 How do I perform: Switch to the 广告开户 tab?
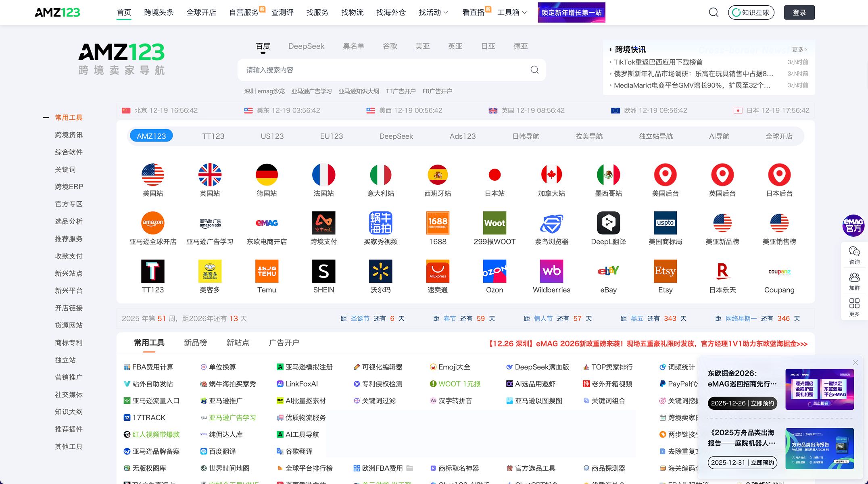pos(284,342)
